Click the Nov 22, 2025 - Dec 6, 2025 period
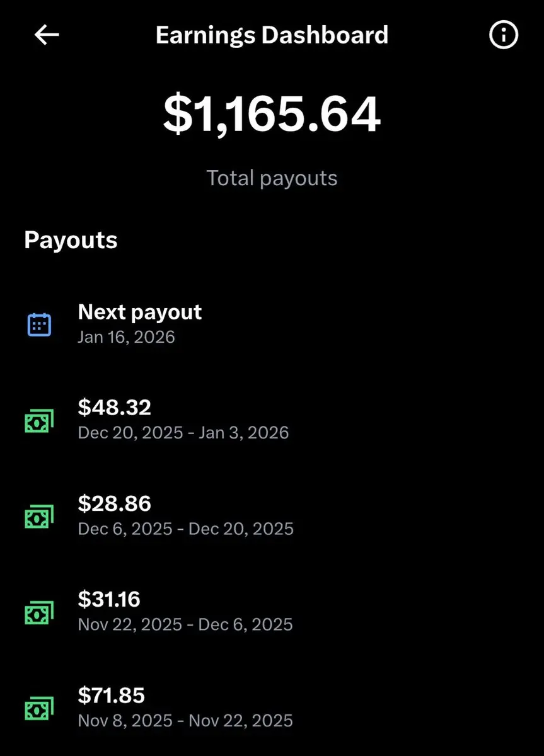 [185, 624]
